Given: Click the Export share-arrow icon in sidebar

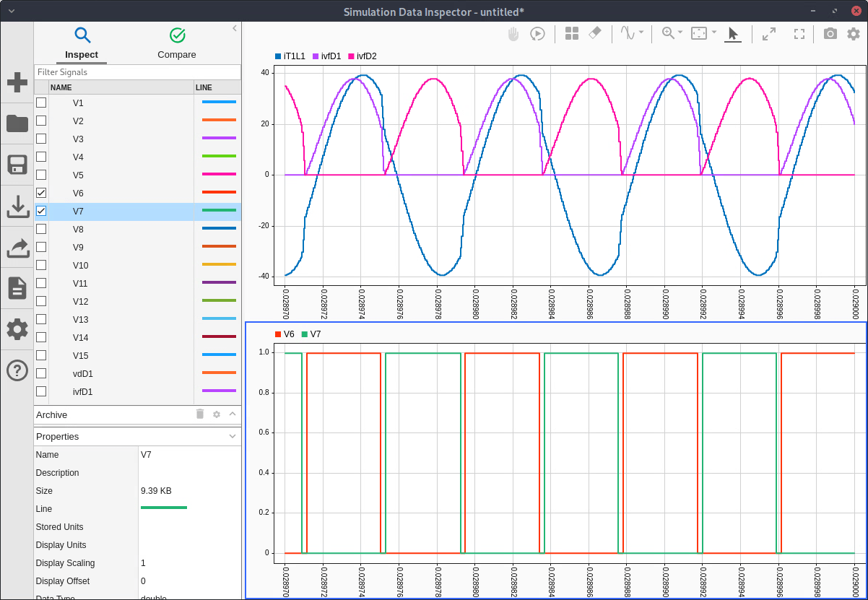Looking at the screenshot, I should pyautogui.click(x=17, y=248).
